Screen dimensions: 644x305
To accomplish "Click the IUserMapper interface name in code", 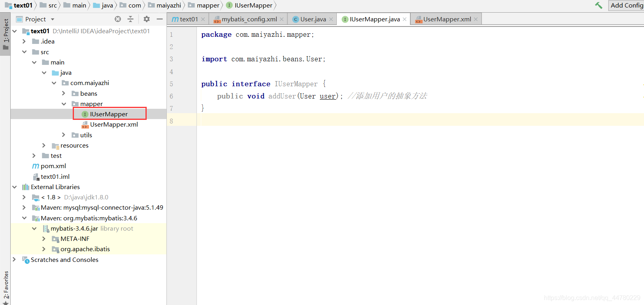I will coord(296,84).
